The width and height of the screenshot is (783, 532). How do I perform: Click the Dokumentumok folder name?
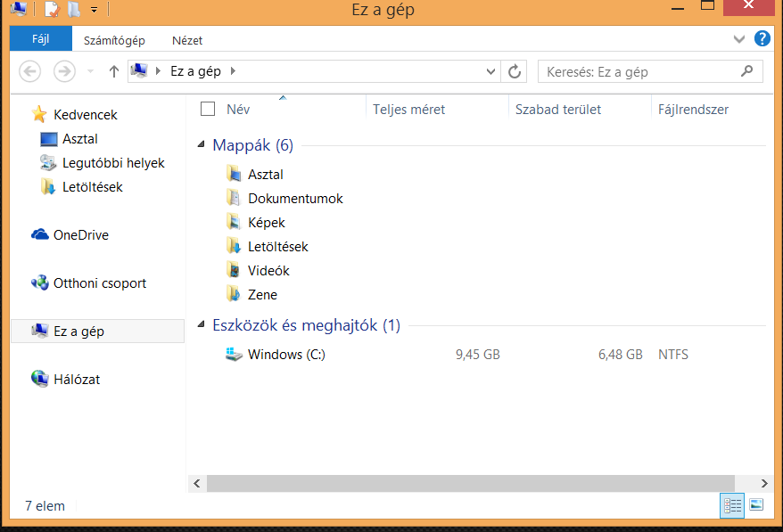pos(295,199)
